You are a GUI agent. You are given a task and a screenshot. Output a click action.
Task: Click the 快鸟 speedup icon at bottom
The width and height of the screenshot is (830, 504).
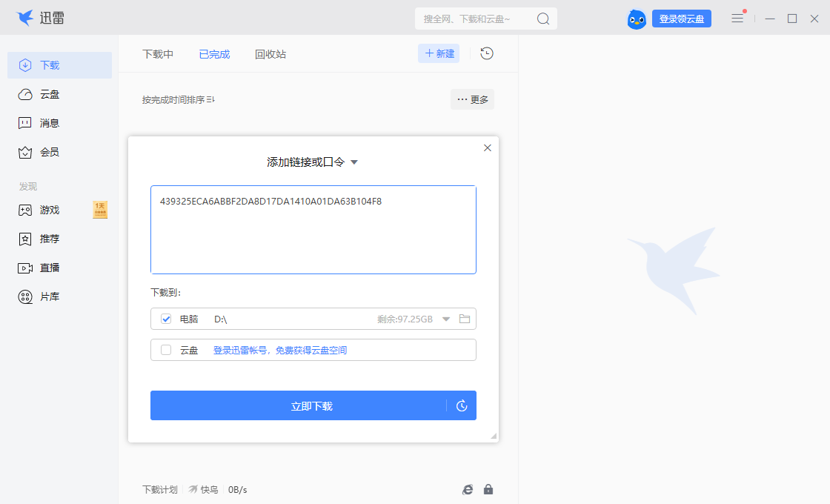(194, 489)
